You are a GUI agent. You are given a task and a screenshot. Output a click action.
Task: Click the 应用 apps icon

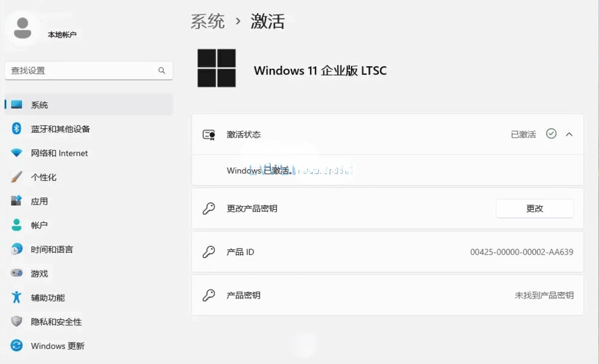[x=17, y=201]
